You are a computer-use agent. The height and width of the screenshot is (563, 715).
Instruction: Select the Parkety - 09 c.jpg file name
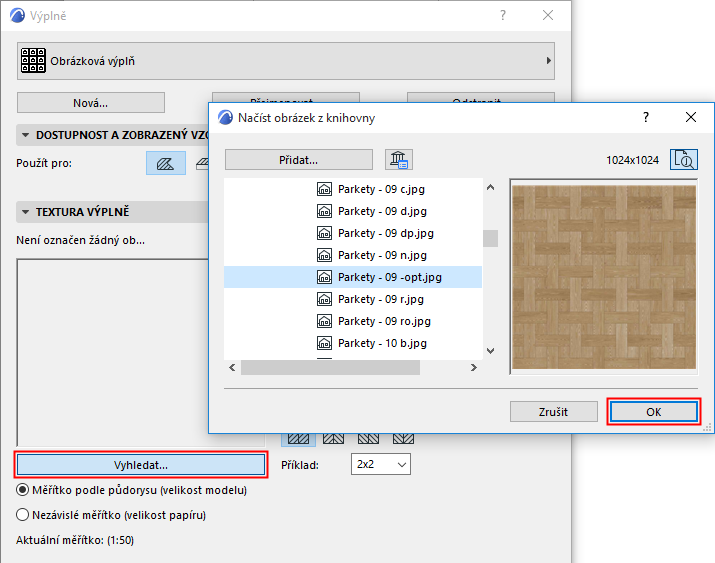(381, 189)
